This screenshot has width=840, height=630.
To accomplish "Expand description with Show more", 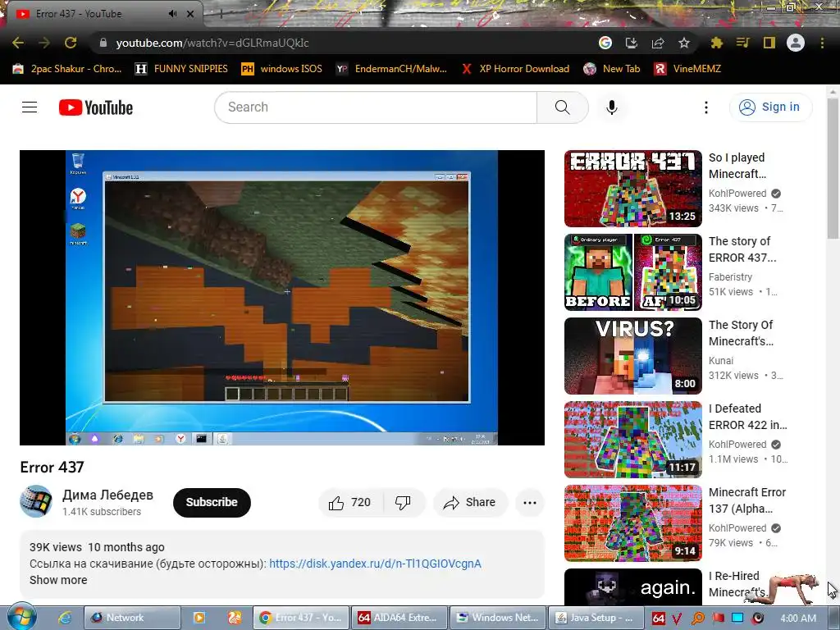I will pos(58,580).
